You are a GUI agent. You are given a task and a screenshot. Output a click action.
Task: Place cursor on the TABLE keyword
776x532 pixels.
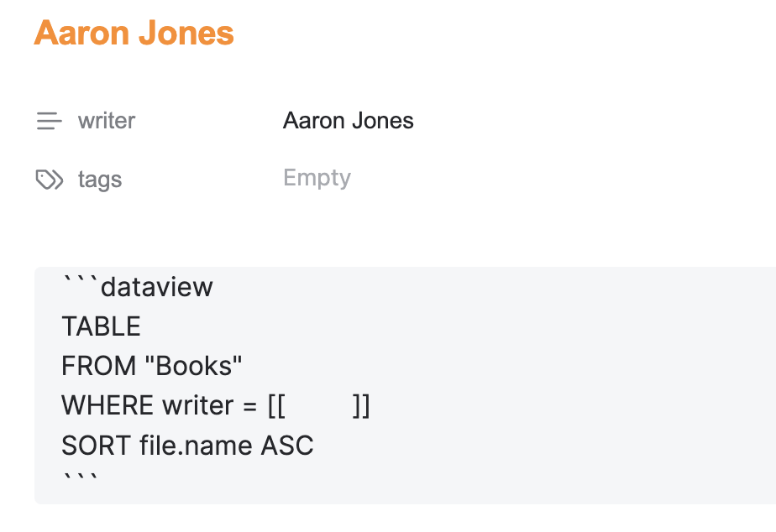(101, 326)
